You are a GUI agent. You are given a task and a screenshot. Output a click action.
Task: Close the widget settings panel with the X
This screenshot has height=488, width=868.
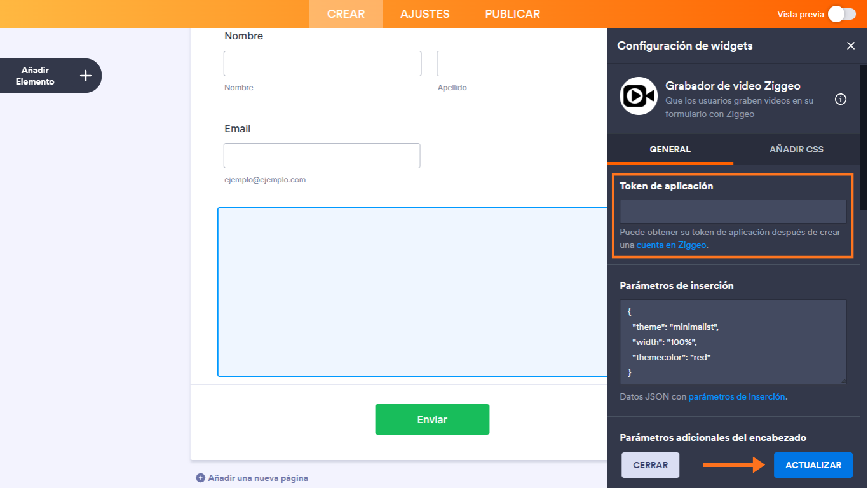click(x=851, y=45)
